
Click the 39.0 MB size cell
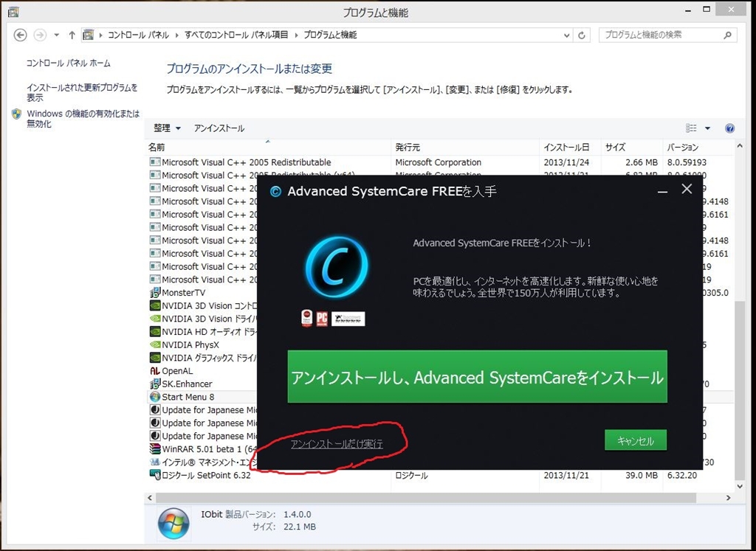coord(642,475)
